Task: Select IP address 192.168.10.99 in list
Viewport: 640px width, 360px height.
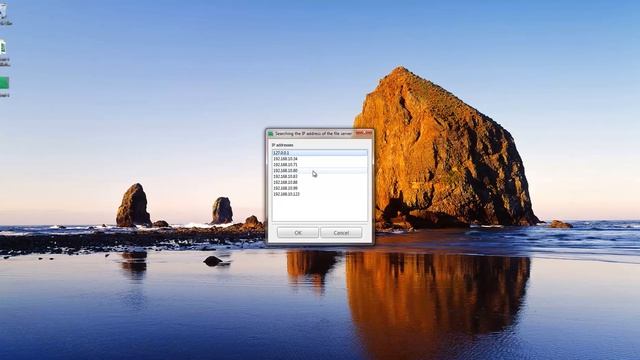Action: [x=320, y=188]
